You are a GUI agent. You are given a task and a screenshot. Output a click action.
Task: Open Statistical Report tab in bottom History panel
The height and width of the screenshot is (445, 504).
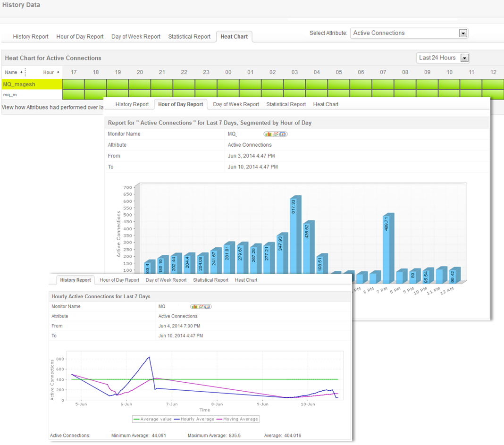pos(210,280)
